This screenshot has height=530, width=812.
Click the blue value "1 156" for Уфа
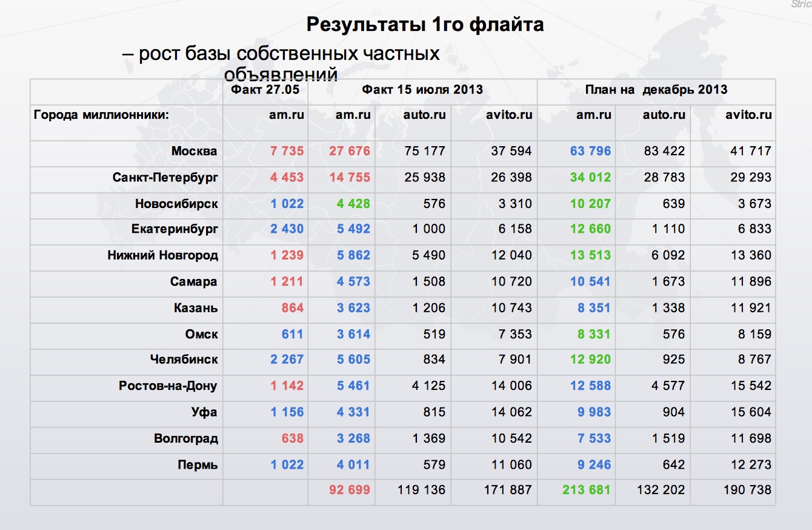pos(287,412)
